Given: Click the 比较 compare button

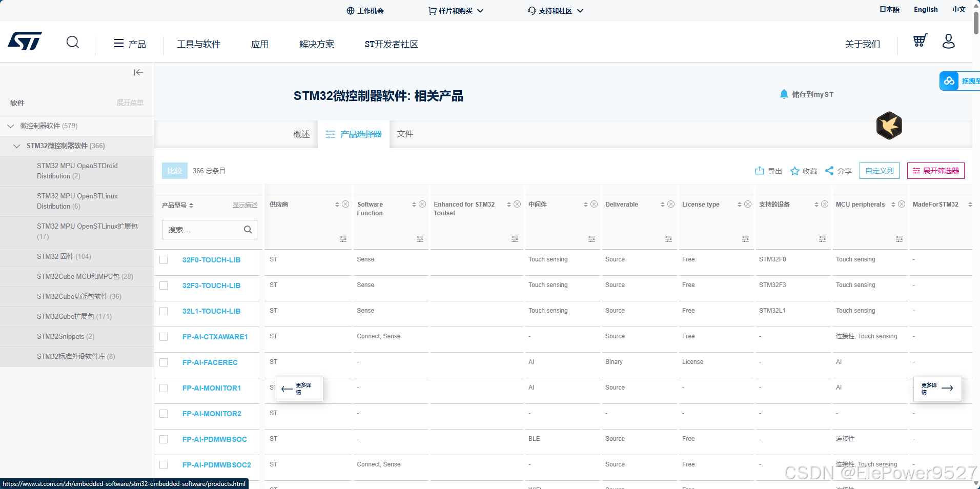Looking at the screenshot, I should (x=175, y=171).
